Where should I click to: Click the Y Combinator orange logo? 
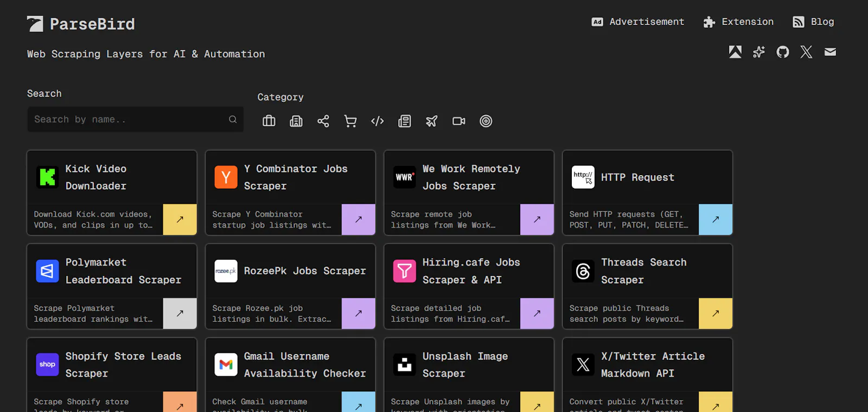(226, 177)
